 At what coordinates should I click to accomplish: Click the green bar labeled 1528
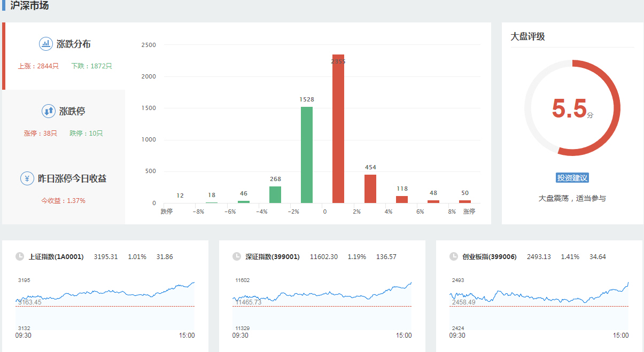point(307,155)
